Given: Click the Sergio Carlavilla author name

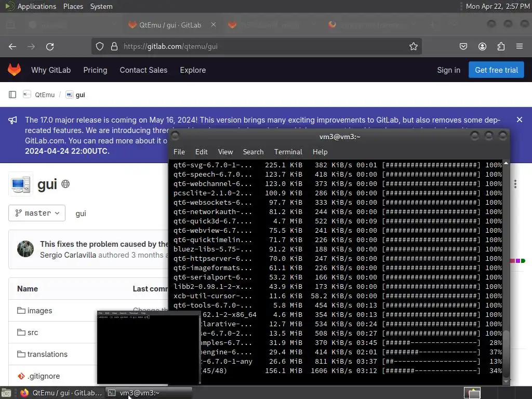Looking at the screenshot, I should pyautogui.click(x=68, y=255).
